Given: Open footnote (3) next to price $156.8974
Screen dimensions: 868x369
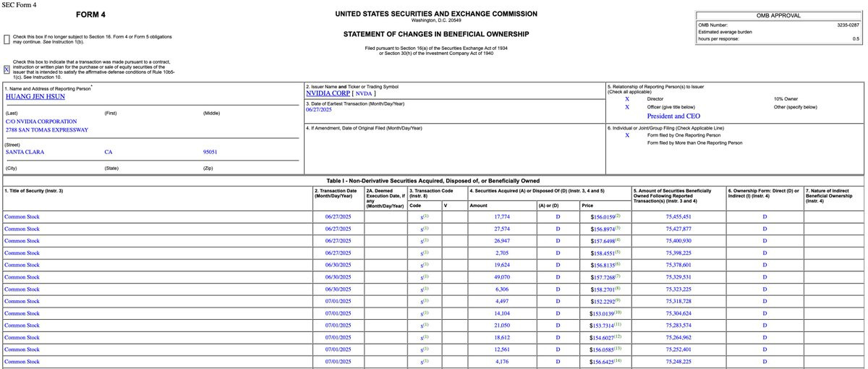Looking at the screenshot, I should coord(618,228).
